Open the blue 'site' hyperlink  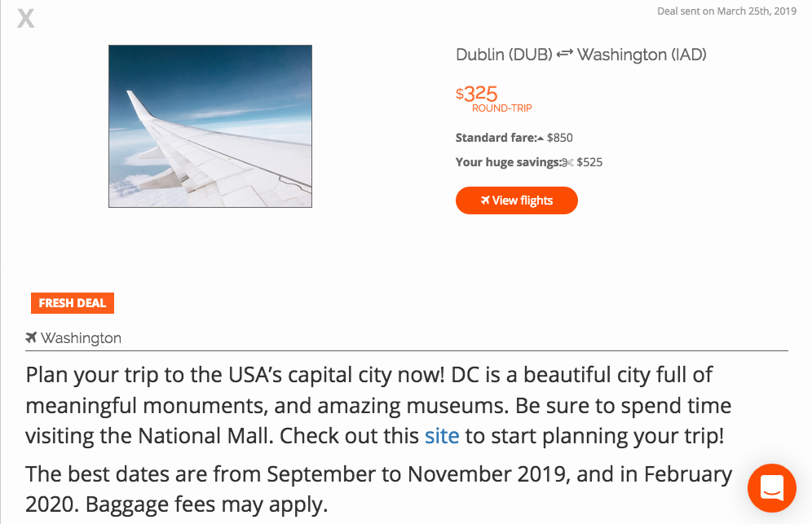442,436
